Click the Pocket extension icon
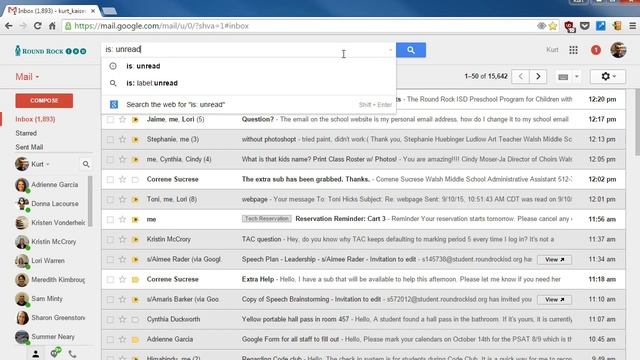Screen dimensions: 640x360 [x=584, y=26]
